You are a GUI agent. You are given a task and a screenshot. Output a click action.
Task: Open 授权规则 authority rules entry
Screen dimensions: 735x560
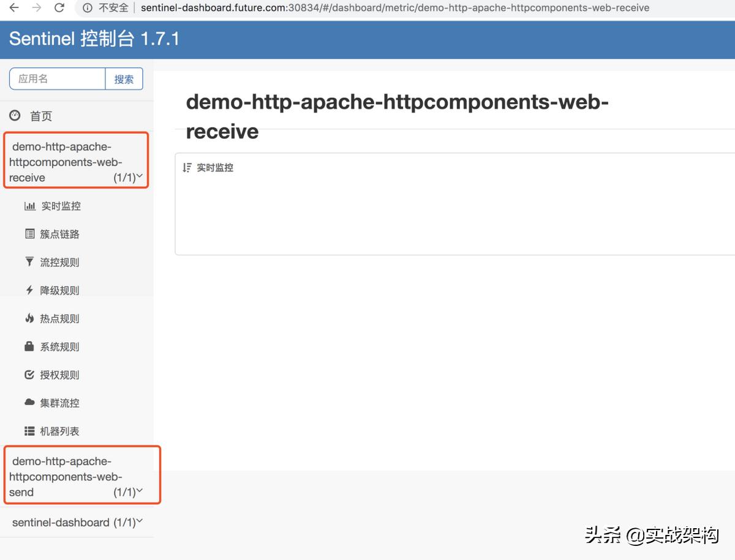click(x=58, y=375)
